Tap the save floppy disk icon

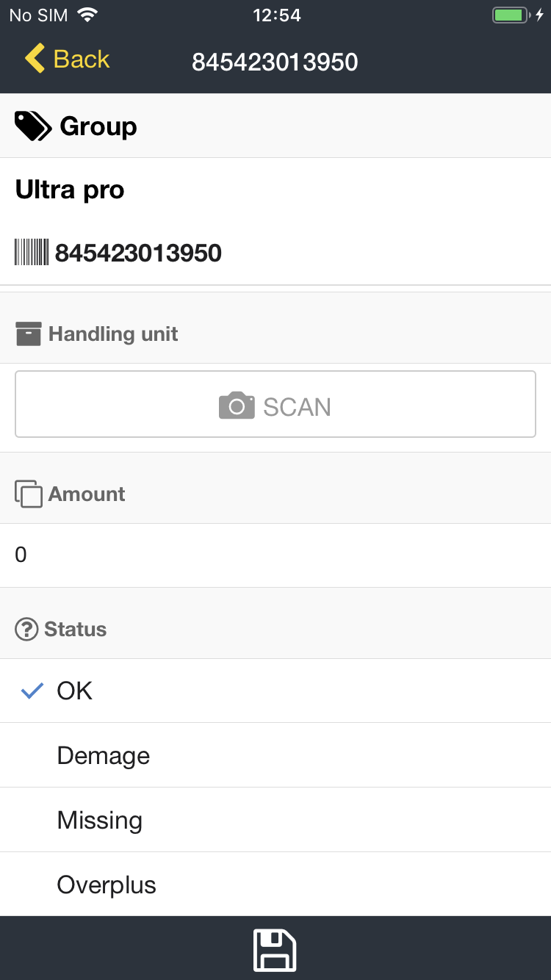[275, 949]
